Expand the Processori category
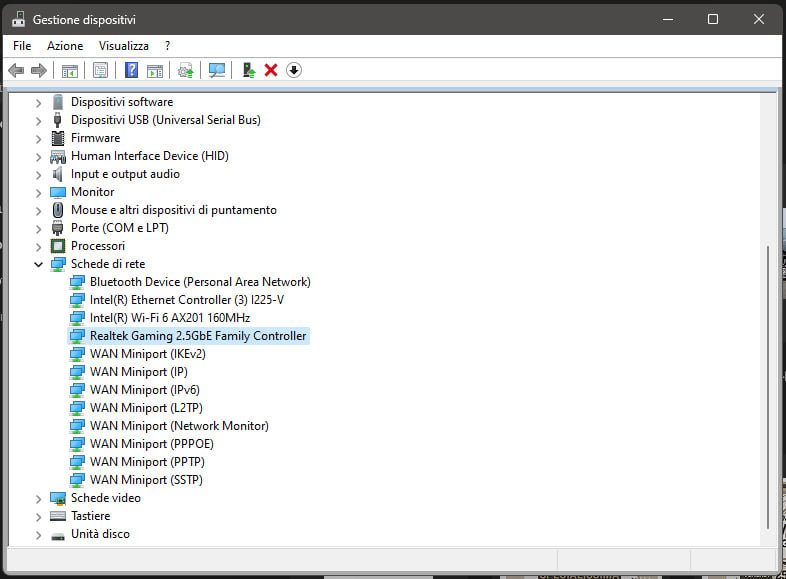The height and width of the screenshot is (579, 786). (39, 247)
